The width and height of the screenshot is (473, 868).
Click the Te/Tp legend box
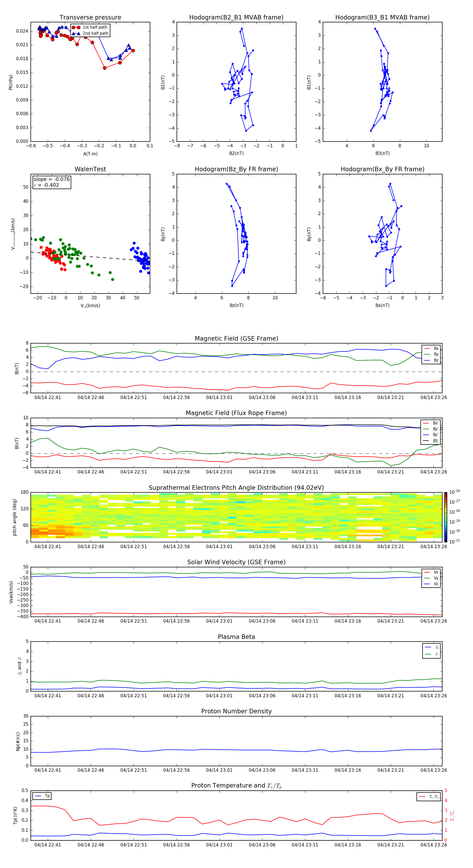tap(429, 796)
